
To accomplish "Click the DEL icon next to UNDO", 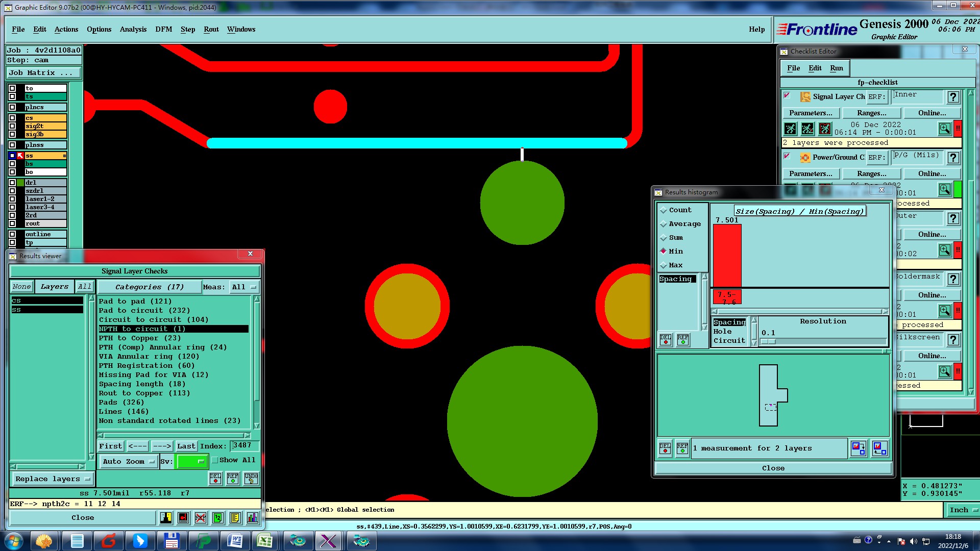I will click(x=215, y=478).
